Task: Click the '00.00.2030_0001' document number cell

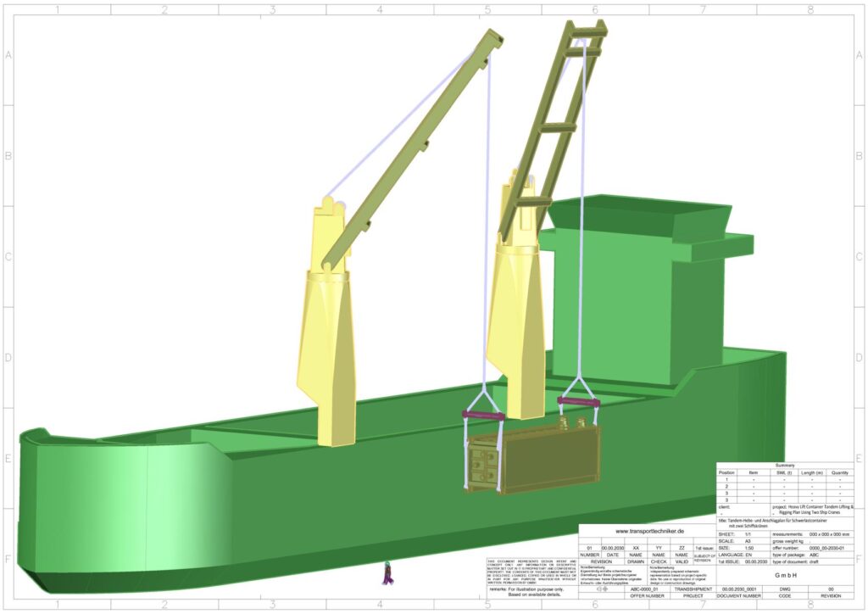Action: (739, 589)
